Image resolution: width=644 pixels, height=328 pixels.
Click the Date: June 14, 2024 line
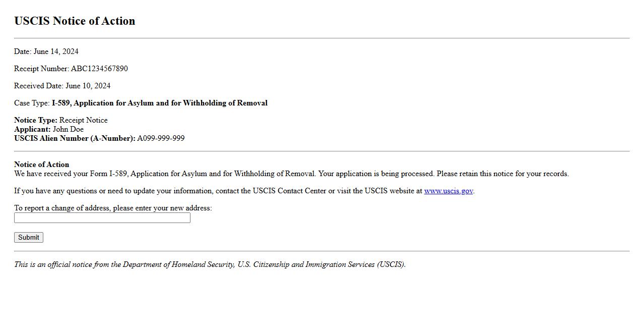coord(46,51)
